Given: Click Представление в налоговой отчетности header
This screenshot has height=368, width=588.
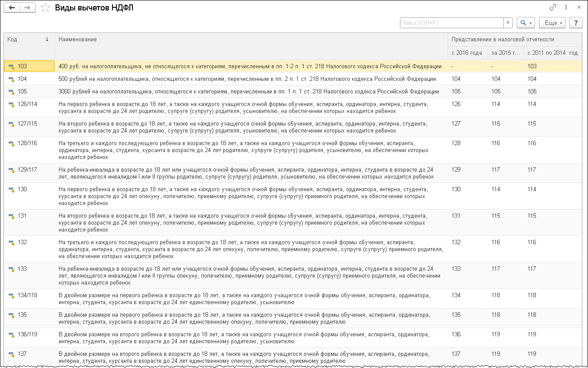Looking at the screenshot, I should coord(515,39).
